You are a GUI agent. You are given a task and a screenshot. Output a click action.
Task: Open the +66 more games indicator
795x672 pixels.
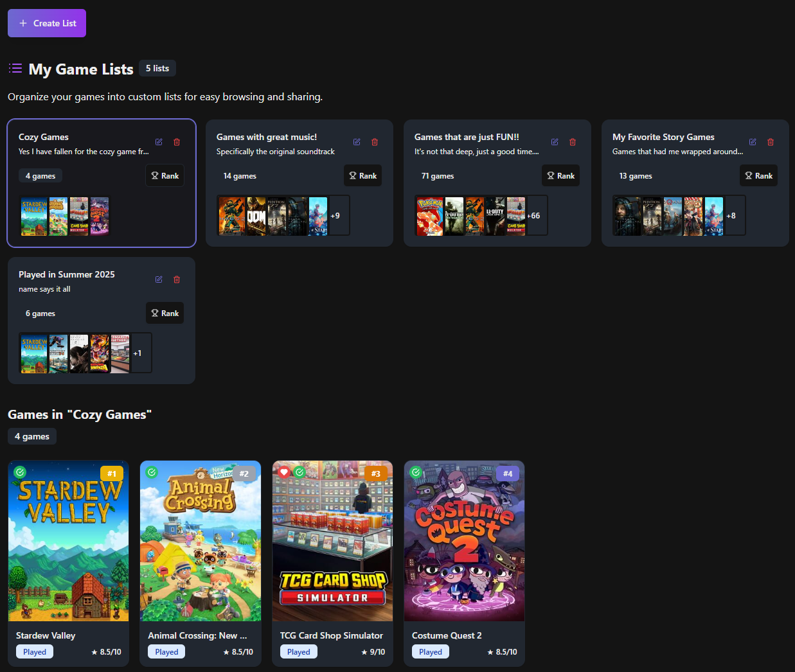point(533,216)
